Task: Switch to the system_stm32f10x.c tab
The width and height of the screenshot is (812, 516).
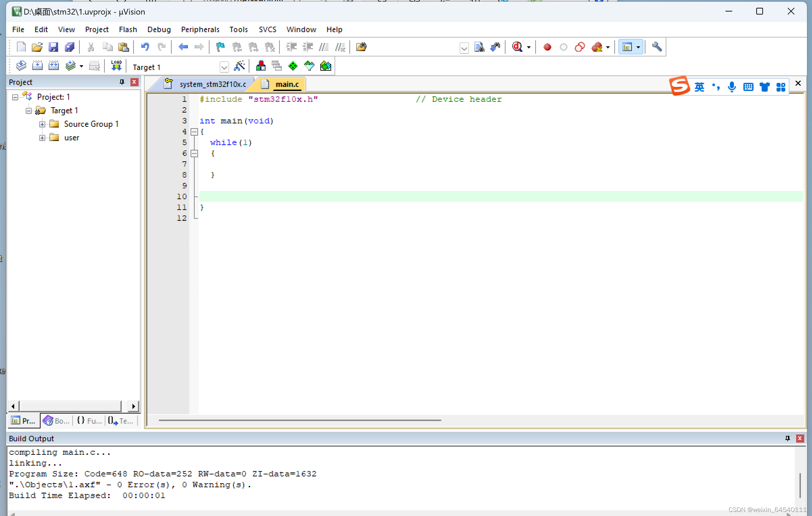Action: (212, 84)
